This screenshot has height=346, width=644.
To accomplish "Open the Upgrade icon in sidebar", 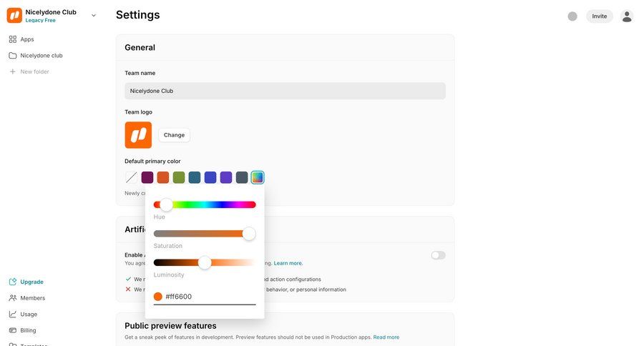I will tap(13, 282).
